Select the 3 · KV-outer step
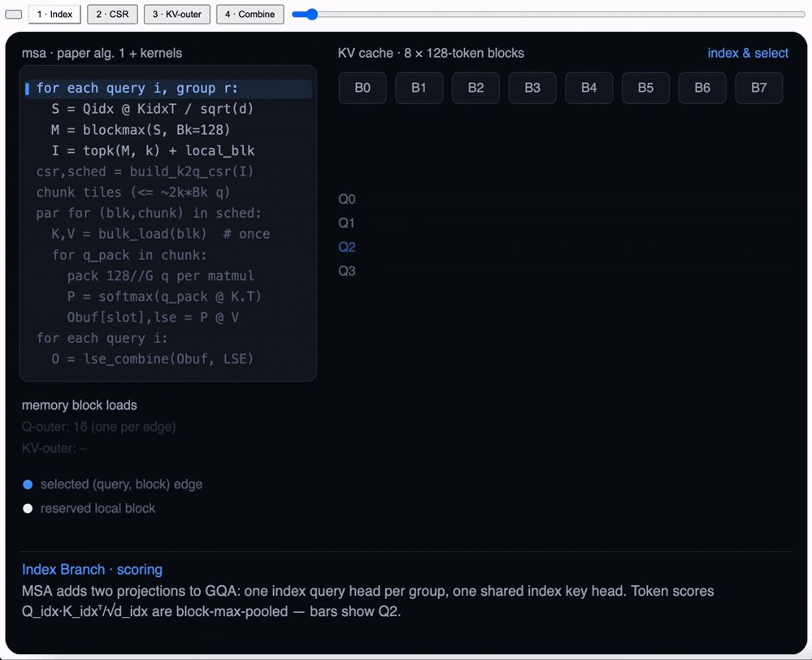Image resolution: width=812 pixels, height=660 pixels. coord(177,15)
